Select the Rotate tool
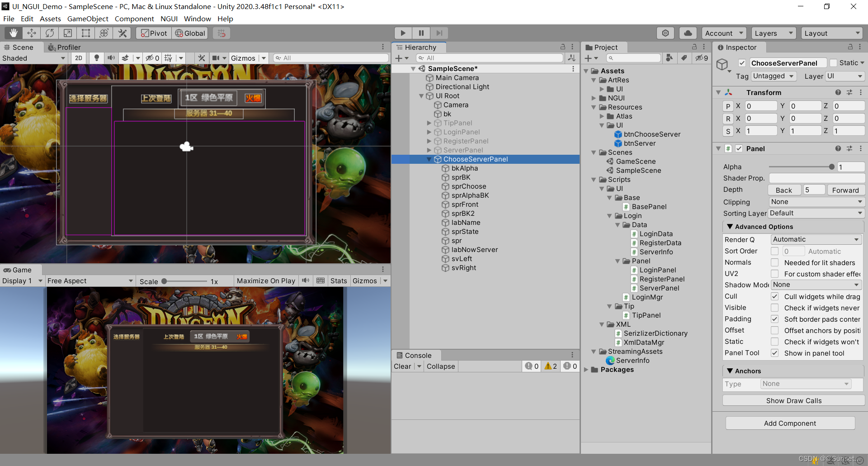 pyautogui.click(x=50, y=33)
